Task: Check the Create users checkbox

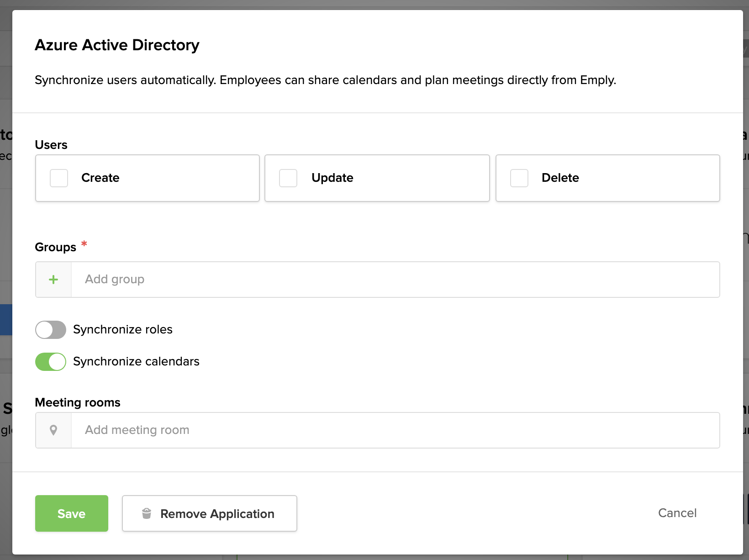Action: pyautogui.click(x=59, y=178)
